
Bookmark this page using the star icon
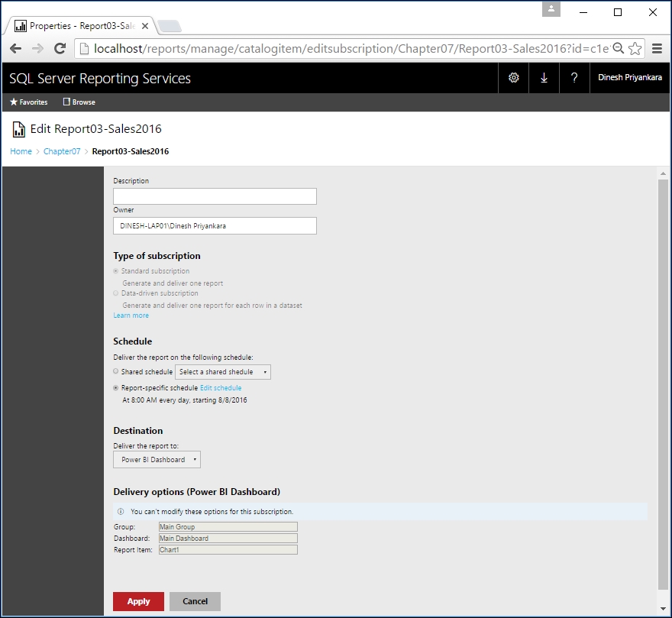click(x=635, y=47)
